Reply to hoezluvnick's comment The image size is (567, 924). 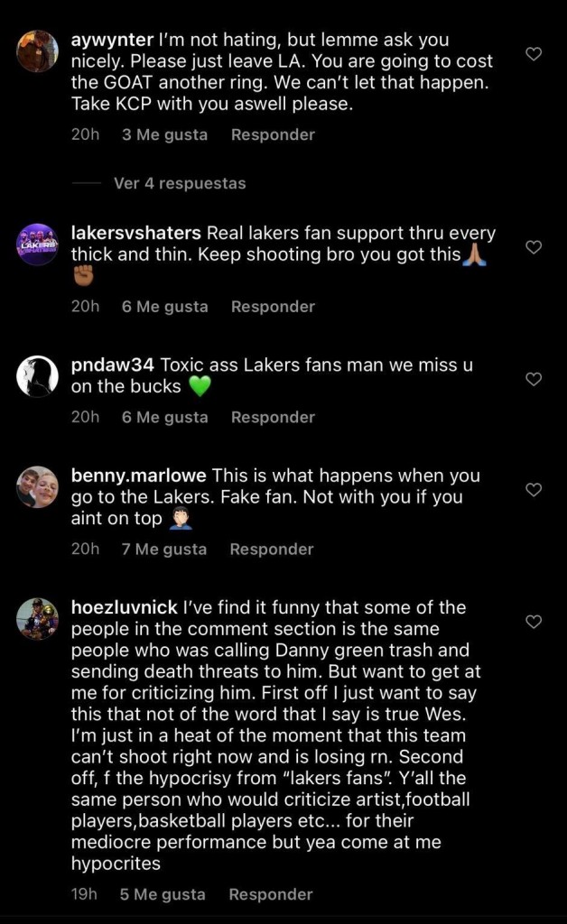(271, 894)
